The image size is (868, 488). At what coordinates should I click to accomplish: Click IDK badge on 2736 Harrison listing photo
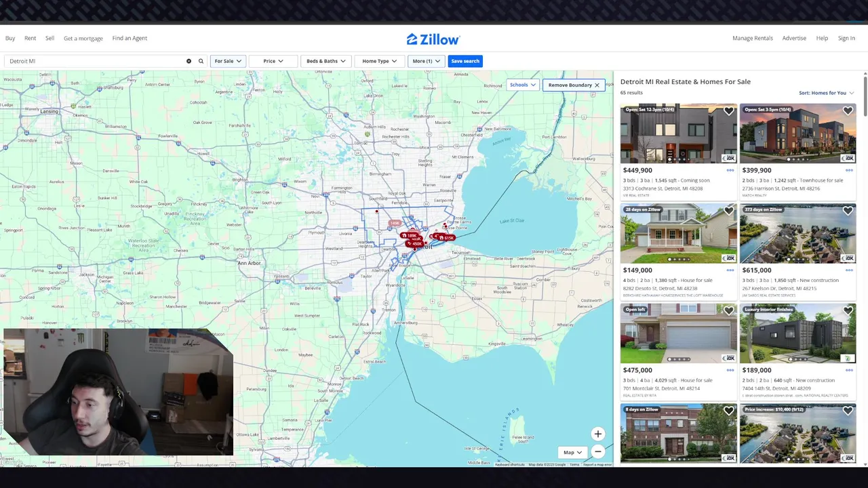click(x=848, y=158)
